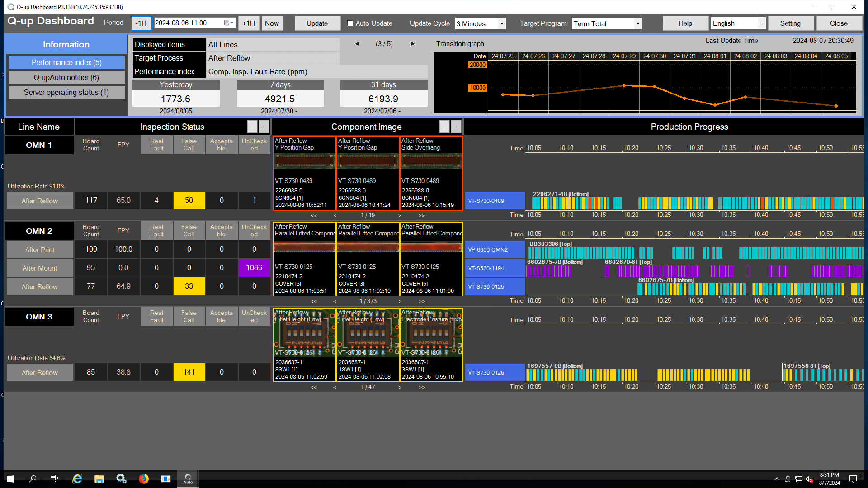This screenshot has width=868, height=488.
Task: Jump to first OMN 1 component image
Action: pos(314,216)
